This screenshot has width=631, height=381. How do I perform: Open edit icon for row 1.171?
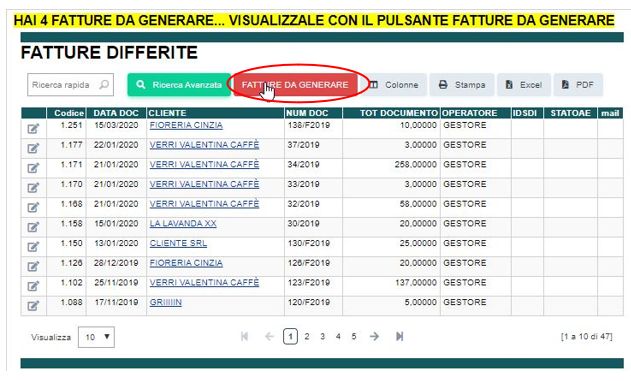[x=33, y=168]
